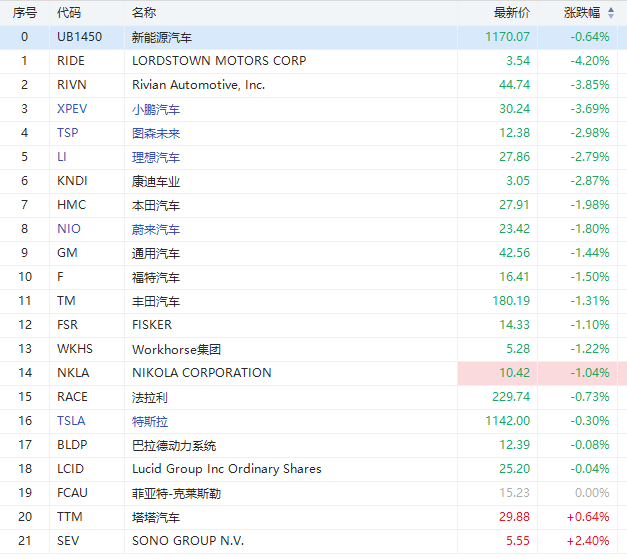Click the 塔塔汽车 row name
This screenshot has width=627, height=559.
click(x=156, y=517)
